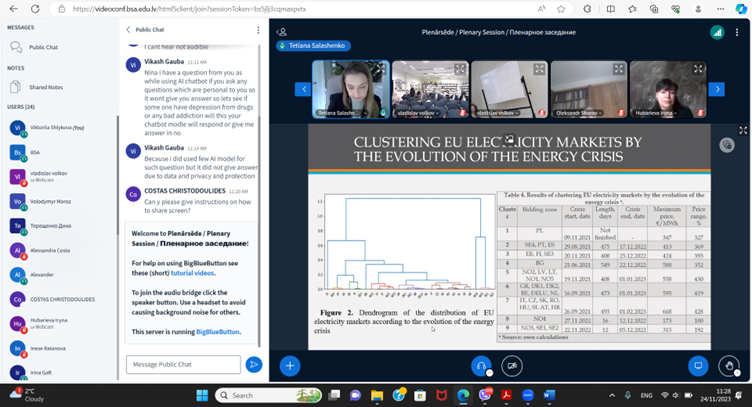Open the Actions plus button
Image resolution: width=752 pixels, height=407 pixels.
click(290, 366)
